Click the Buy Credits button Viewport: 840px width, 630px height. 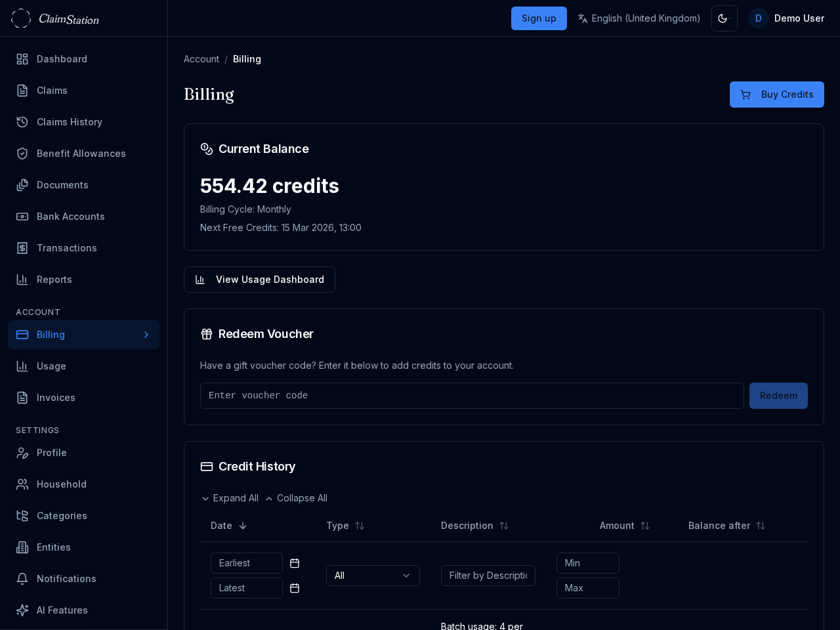click(777, 94)
